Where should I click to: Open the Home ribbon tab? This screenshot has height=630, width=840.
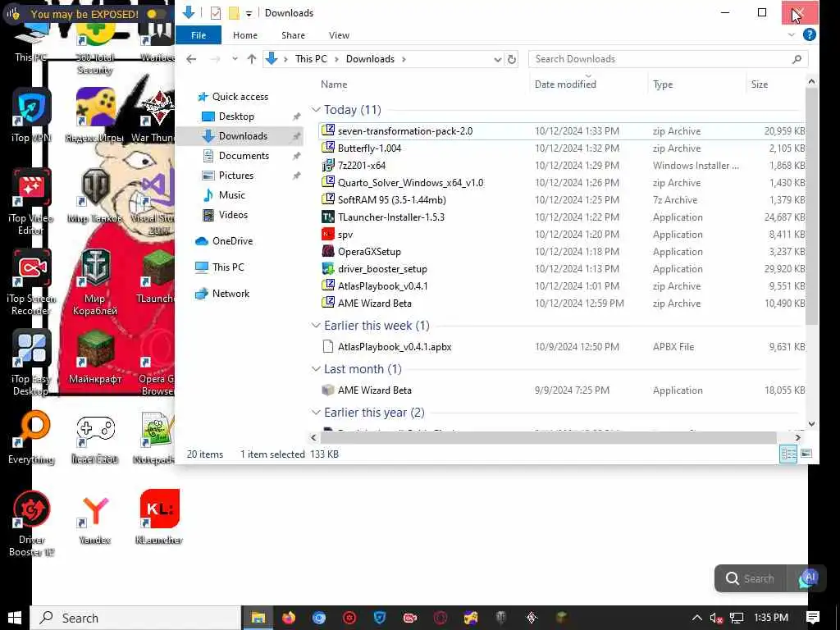pyautogui.click(x=244, y=34)
